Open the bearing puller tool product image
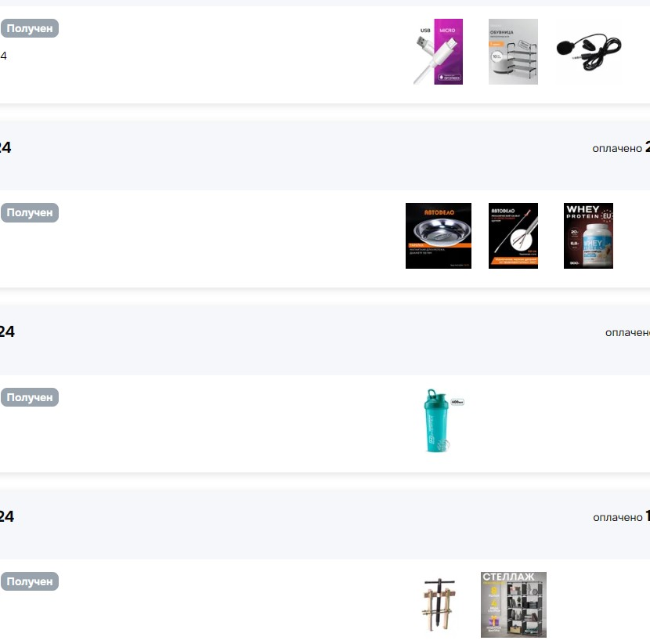Screen dimensions: 650x644 click(x=439, y=605)
